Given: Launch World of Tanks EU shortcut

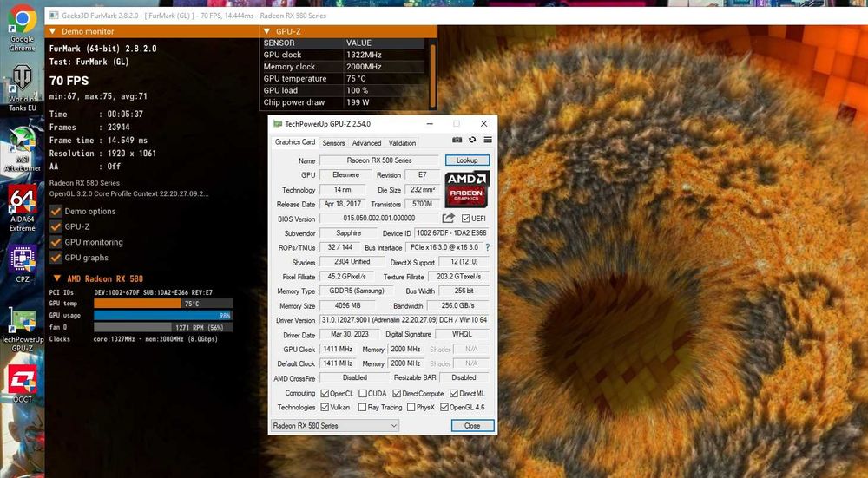Looking at the screenshot, I should pos(23,88).
